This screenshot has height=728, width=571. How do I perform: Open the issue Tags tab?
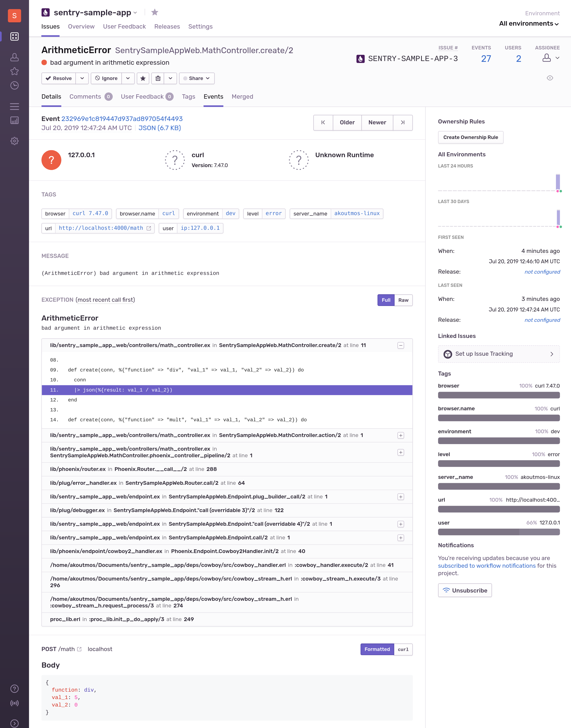(x=189, y=96)
